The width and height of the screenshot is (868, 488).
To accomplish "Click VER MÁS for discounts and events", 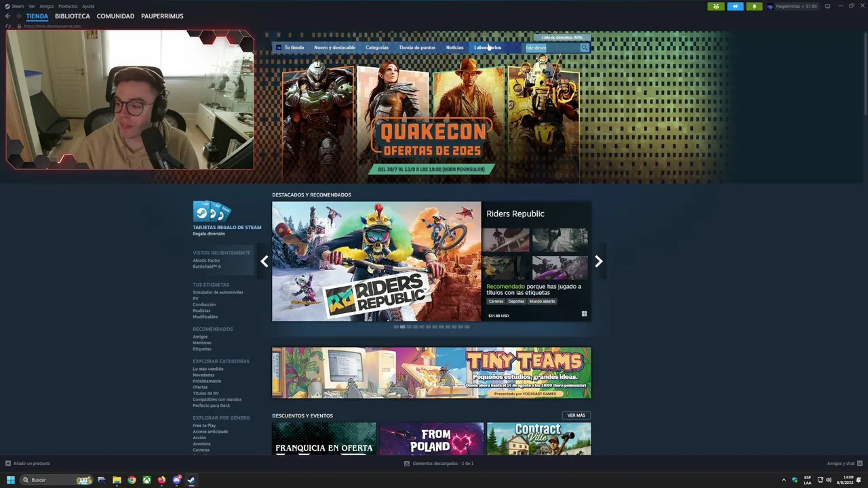I will click(x=576, y=415).
